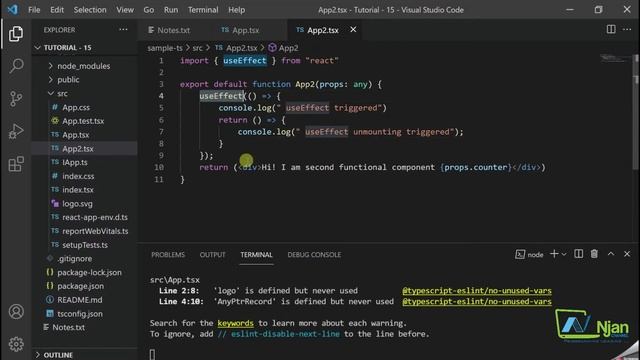Maximize the panel with up chevron
Screen dimensions: 640x360
(x=611, y=254)
